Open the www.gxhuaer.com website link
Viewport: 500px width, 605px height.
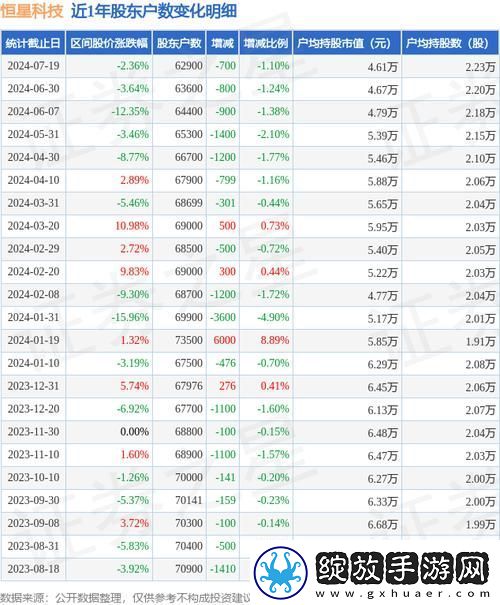pyautogui.click(x=402, y=594)
